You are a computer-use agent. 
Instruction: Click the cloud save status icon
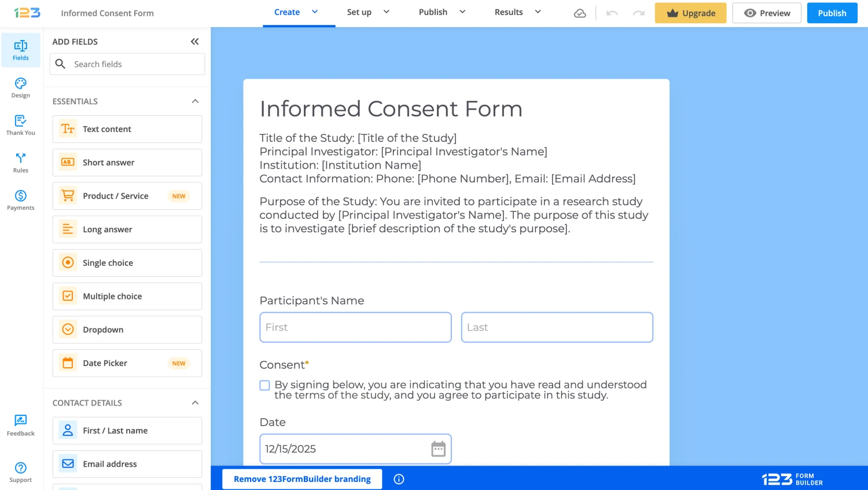(x=580, y=13)
